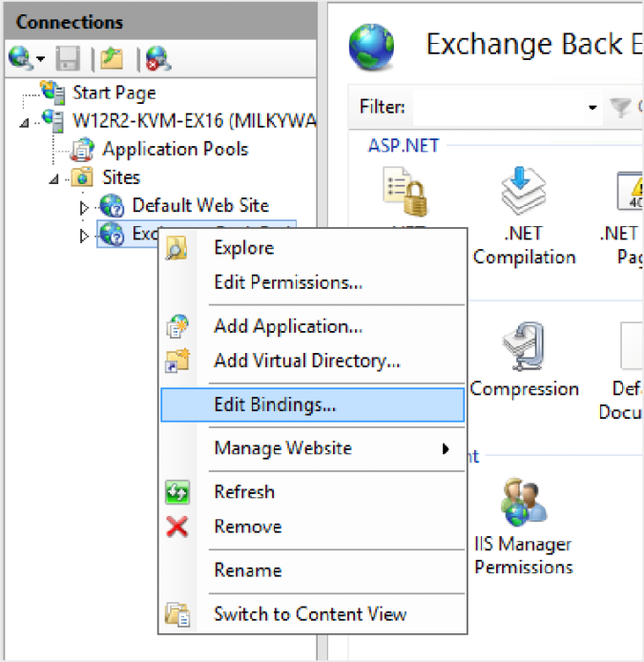Expand the Default Web Site tree node

point(84,207)
